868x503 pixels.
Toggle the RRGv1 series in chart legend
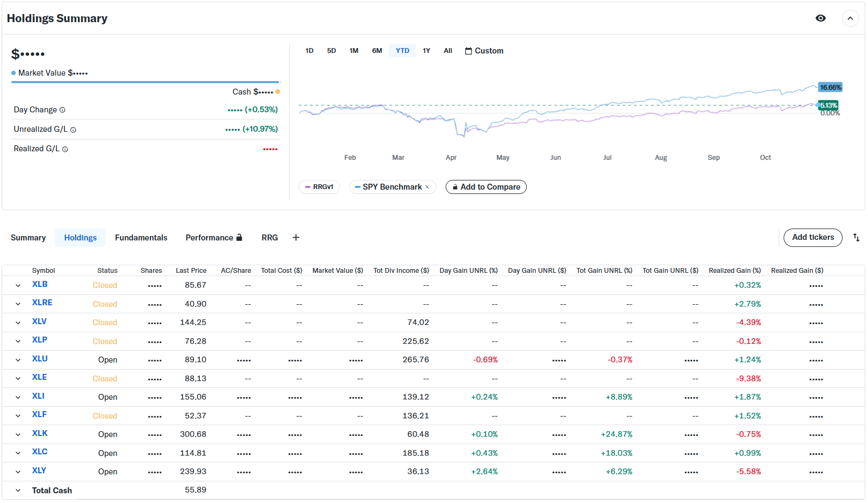[319, 187]
